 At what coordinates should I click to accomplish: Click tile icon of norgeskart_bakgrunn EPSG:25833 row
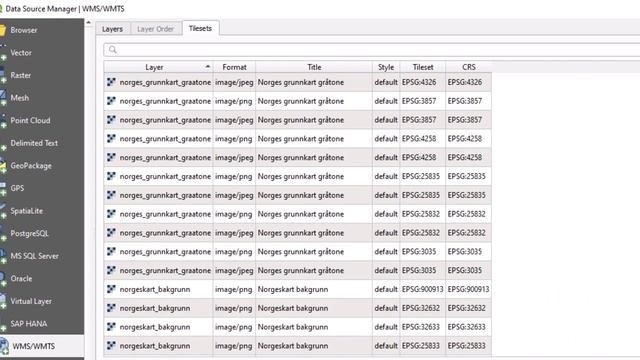[x=111, y=345]
